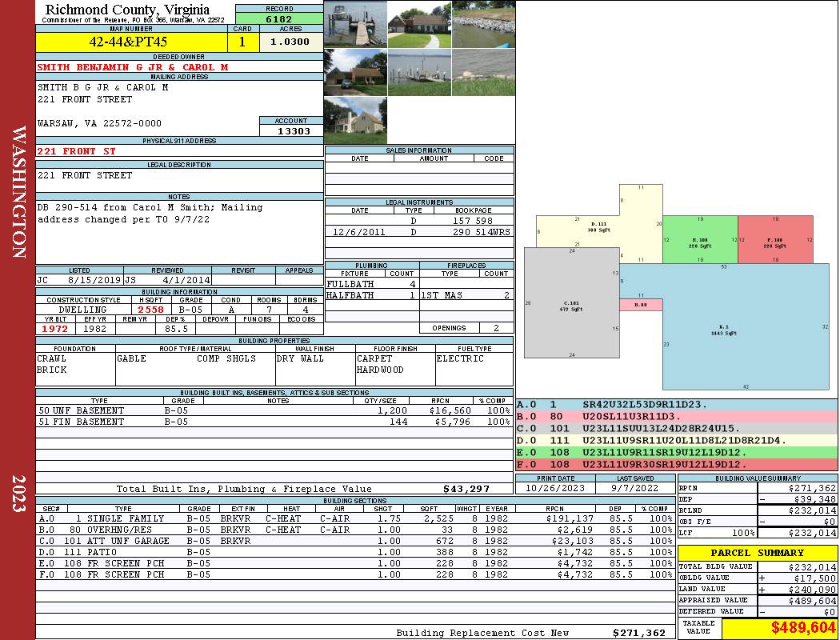Viewport: 840px width, 640px height.
Task: Open the house with parked car thumbnail
Action: tap(355, 72)
